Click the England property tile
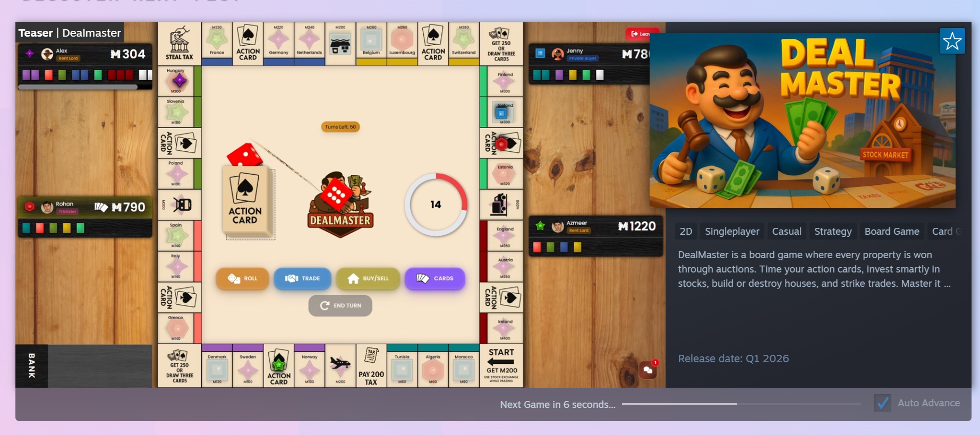 (501, 235)
